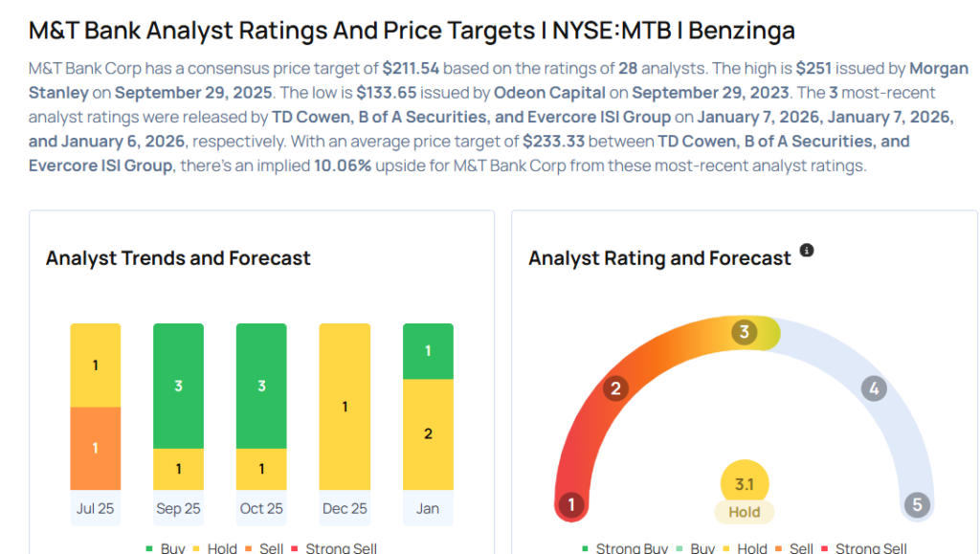Click gauge marker number 5
The height and width of the screenshot is (554, 980).
pyautogui.click(x=917, y=504)
